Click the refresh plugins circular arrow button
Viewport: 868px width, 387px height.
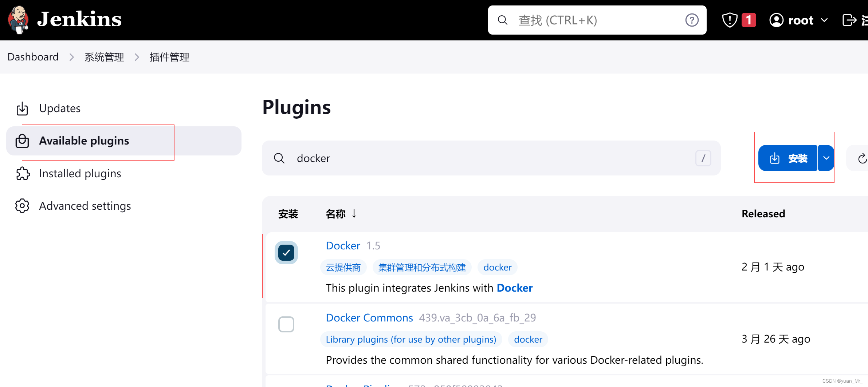pyautogui.click(x=861, y=158)
